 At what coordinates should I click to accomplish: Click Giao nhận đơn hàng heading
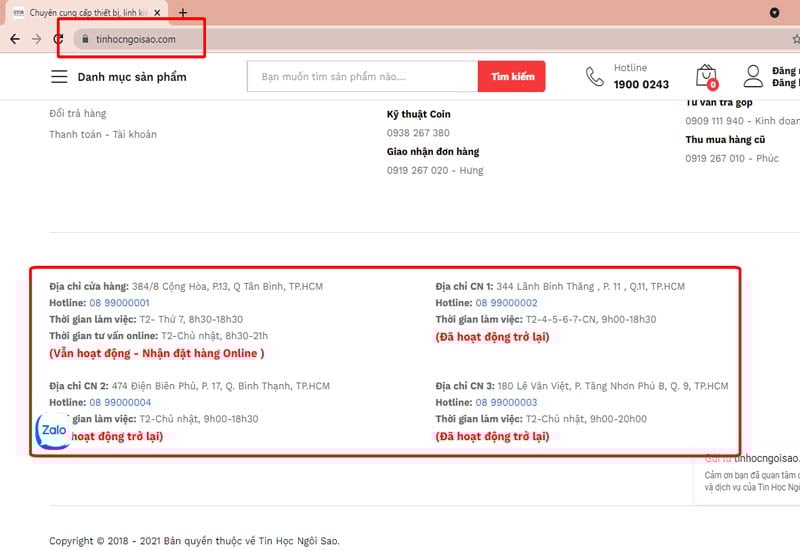pyautogui.click(x=433, y=152)
